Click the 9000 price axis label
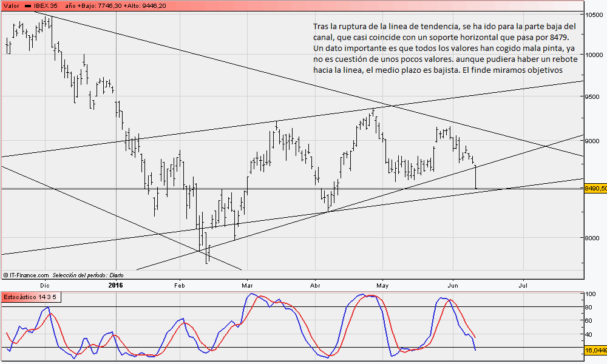The height and width of the screenshot is (364, 607). tap(594, 140)
